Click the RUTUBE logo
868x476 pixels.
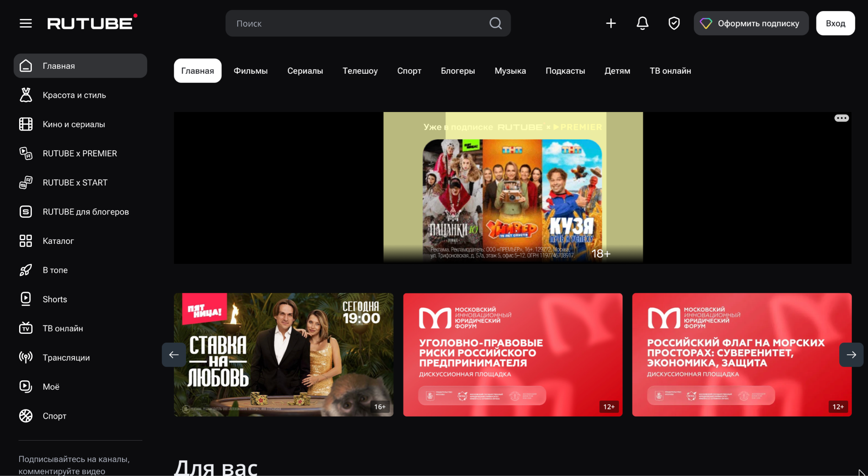(x=92, y=22)
